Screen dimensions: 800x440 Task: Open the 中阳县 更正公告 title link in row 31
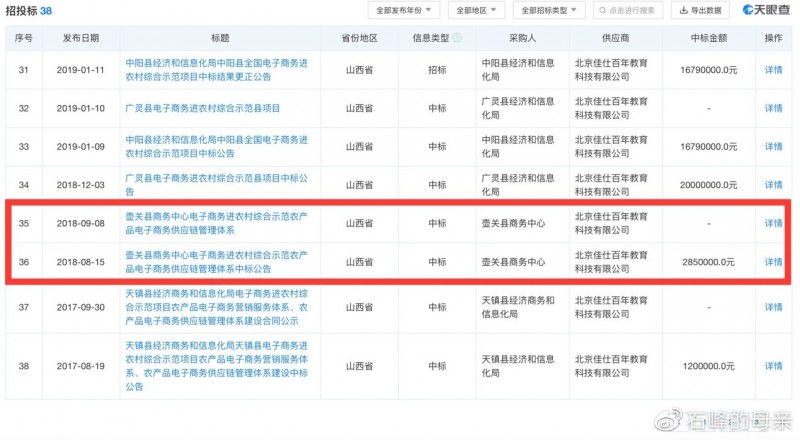[220, 70]
